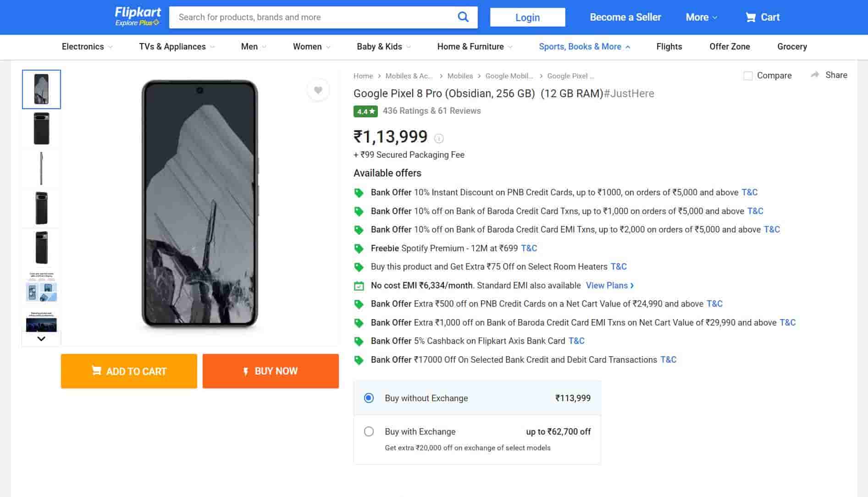868x497 pixels.
Task: Click the 4.4 star rating badge
Action: (365, 111)
